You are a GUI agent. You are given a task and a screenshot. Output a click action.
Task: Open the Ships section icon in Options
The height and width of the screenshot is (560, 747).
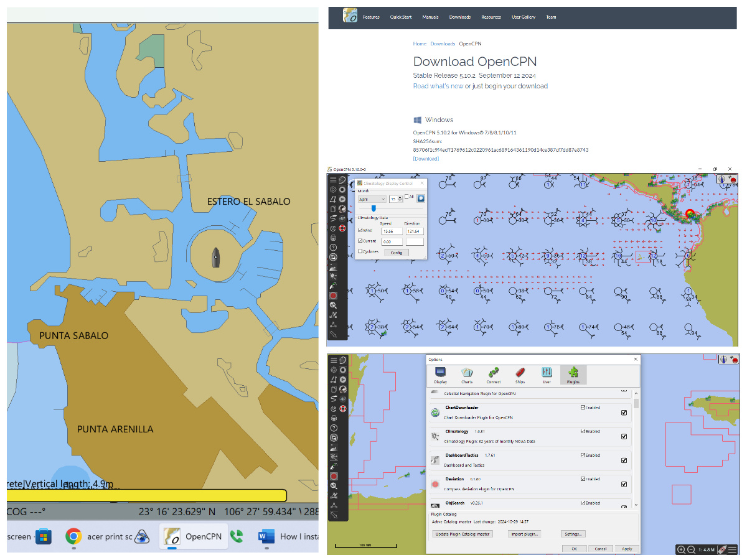click(520, 374)
